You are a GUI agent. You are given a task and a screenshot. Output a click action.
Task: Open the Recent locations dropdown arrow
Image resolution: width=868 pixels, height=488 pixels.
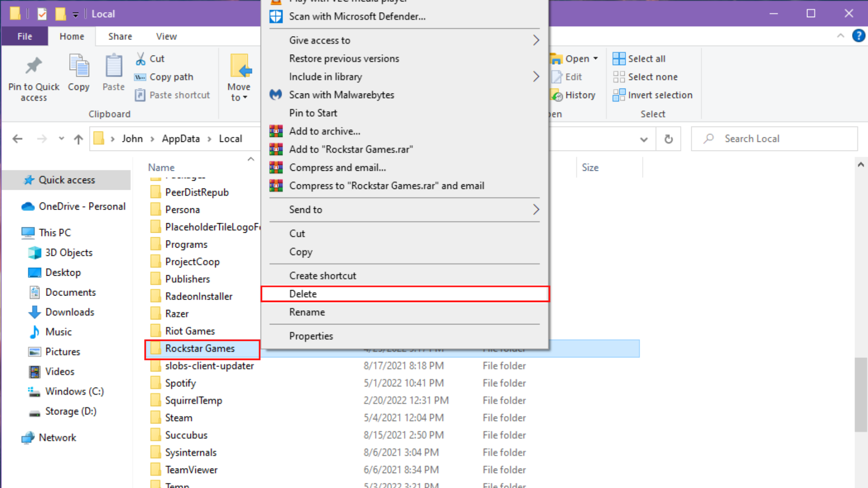pos(61,139)
